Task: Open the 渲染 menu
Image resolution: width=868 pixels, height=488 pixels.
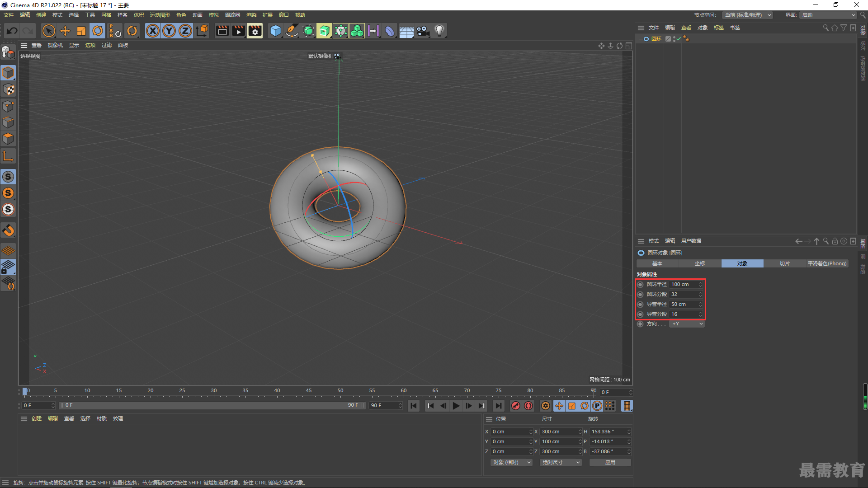Action: point(251,15)
